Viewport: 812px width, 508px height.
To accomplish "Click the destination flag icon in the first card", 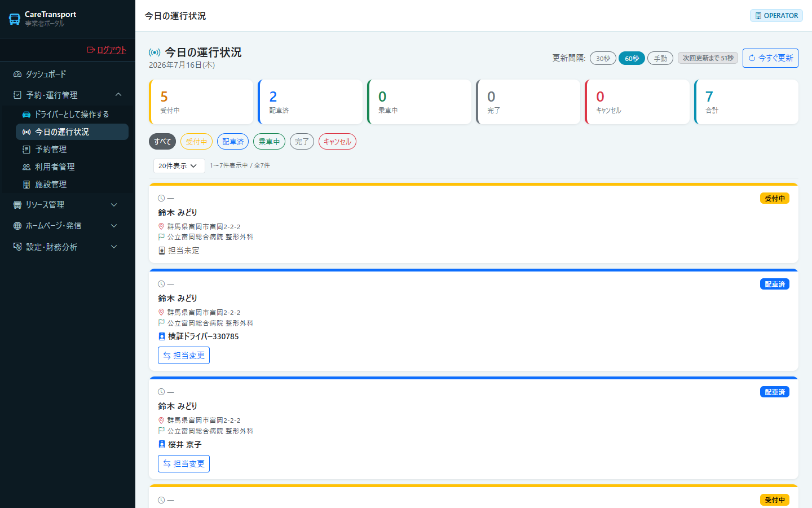I will (x=161, y=237).
